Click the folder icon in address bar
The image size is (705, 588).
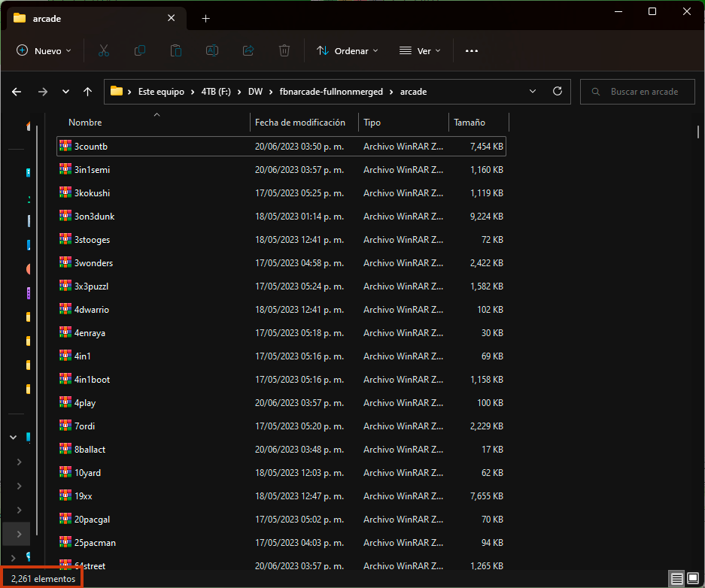[x=117, y=91]
